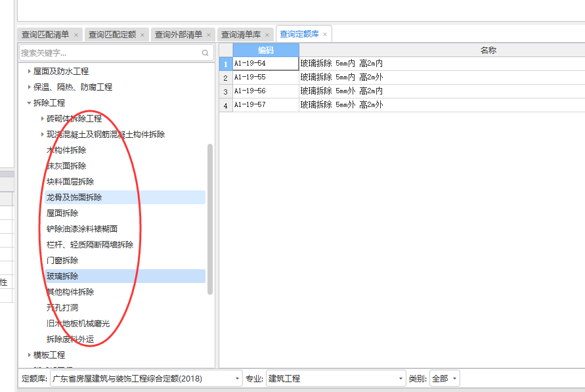585x392 pixels.
Task: Select 保温、隔热、防腐工程 in the tree
Action: [x=73, y=87]
